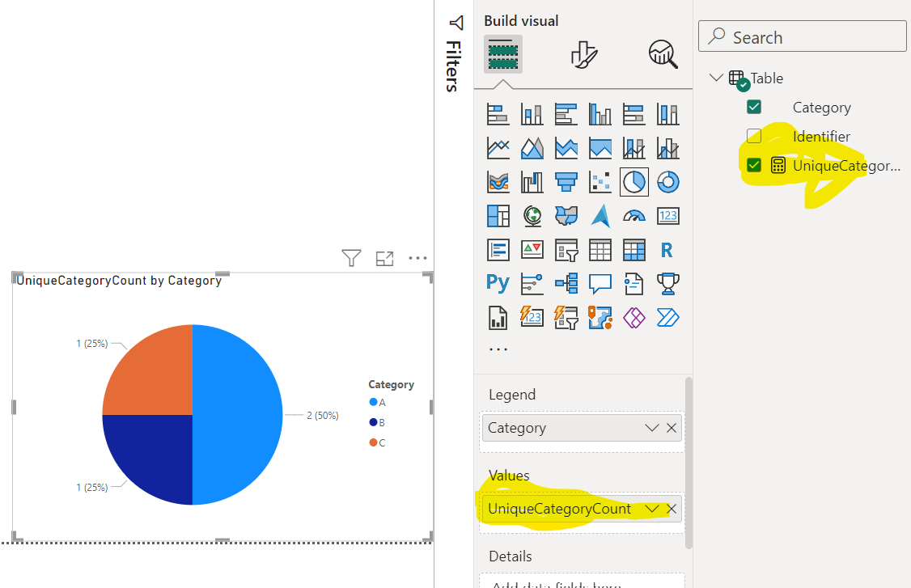Open the Category legend field dropdown
911x588 pixels.
(652, 428)
